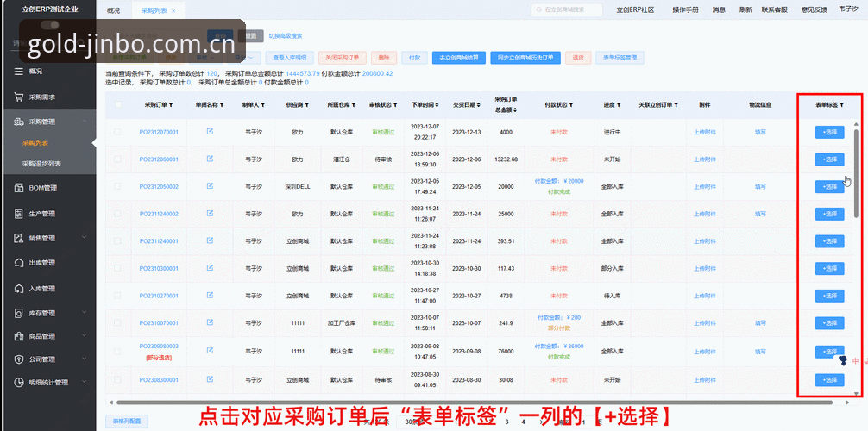Click 刷新 in top bar

[x=745, y=10]
